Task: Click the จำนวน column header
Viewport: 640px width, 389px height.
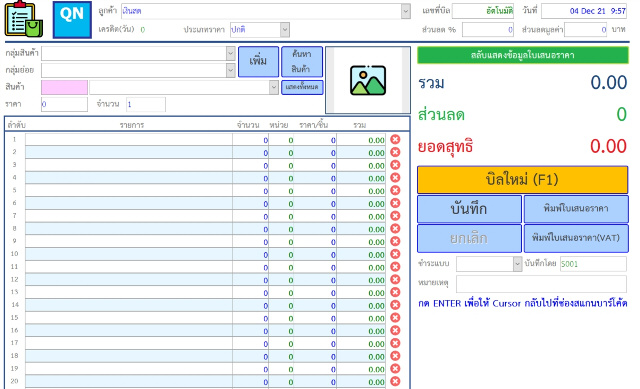Action: pos(248,125)
